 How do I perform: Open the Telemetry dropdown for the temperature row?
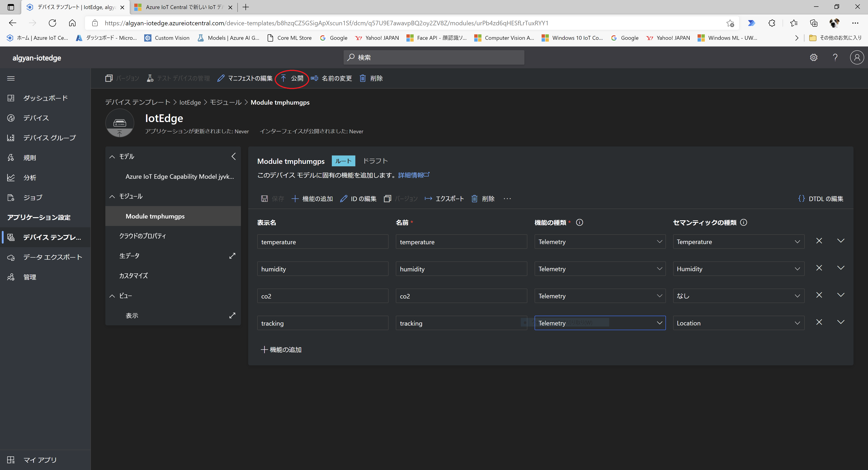point(600,242)
